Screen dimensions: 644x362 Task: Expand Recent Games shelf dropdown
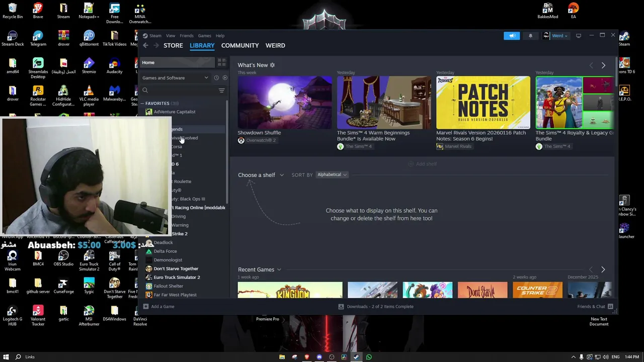click(x=259, y=269)
